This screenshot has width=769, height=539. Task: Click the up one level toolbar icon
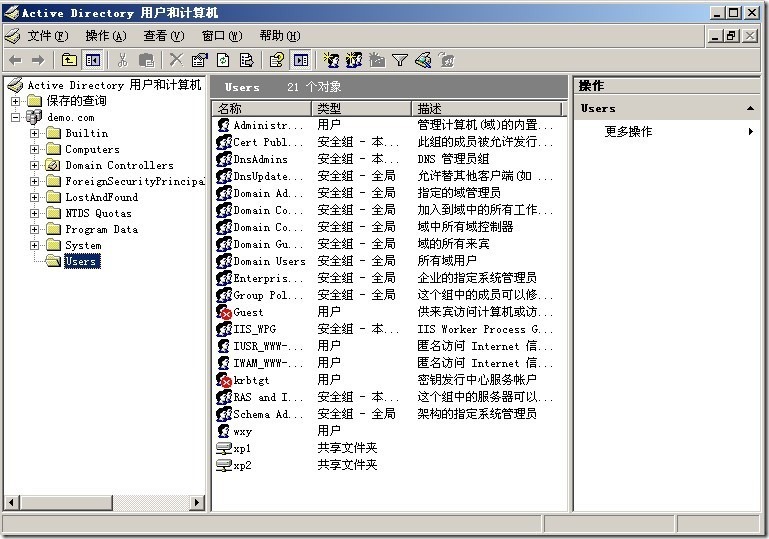click(69, 60)
